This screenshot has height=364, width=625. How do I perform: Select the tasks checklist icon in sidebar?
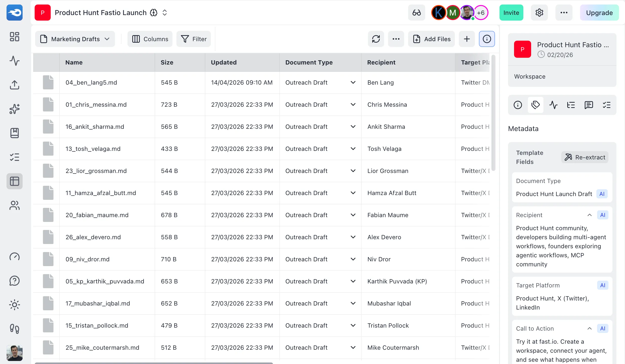[14, 157]
